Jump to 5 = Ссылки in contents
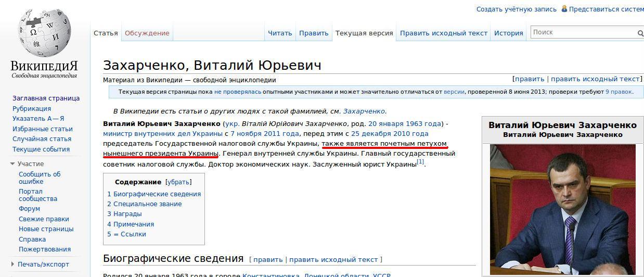The width and height of the screenshot is (644, 277). point(126,234)
